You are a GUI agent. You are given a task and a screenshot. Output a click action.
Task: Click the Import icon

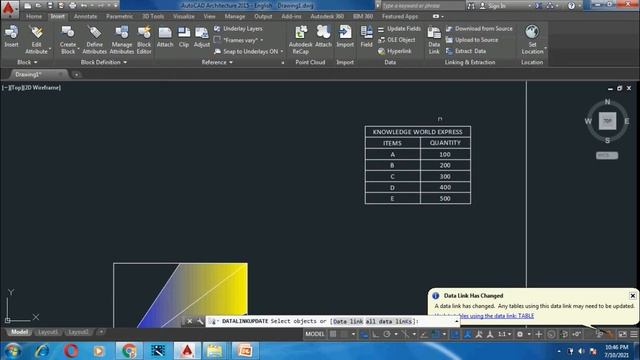345,32
